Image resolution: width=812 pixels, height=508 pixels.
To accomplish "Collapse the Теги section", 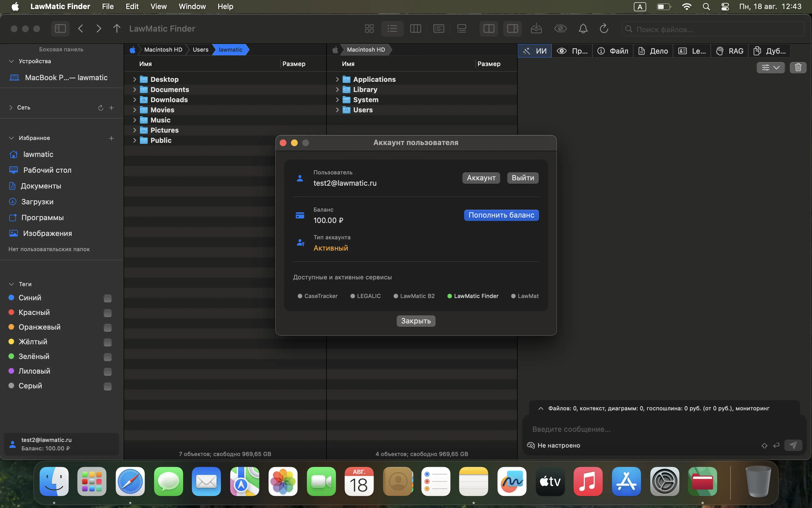I will pyautogui.click(x=11, y=284).
